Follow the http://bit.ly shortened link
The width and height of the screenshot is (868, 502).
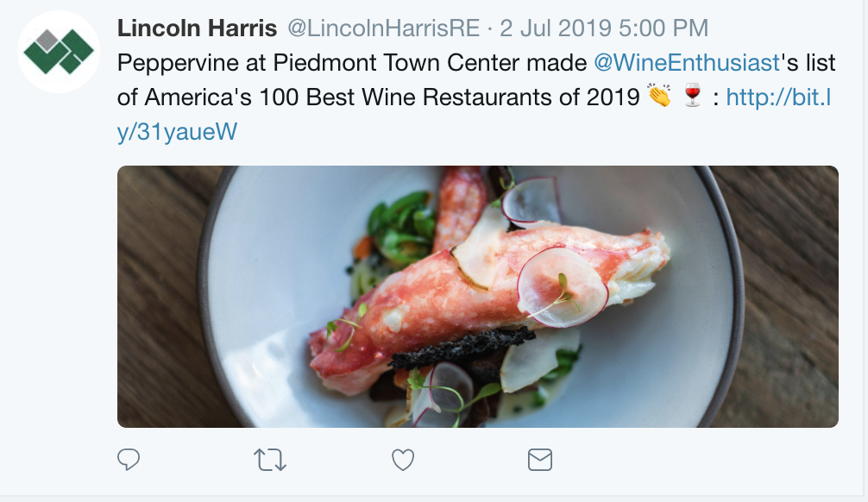(777, 97)
